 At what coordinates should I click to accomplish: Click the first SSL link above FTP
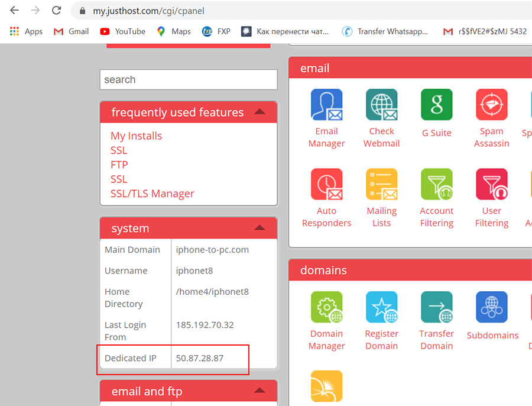[119, 150]
